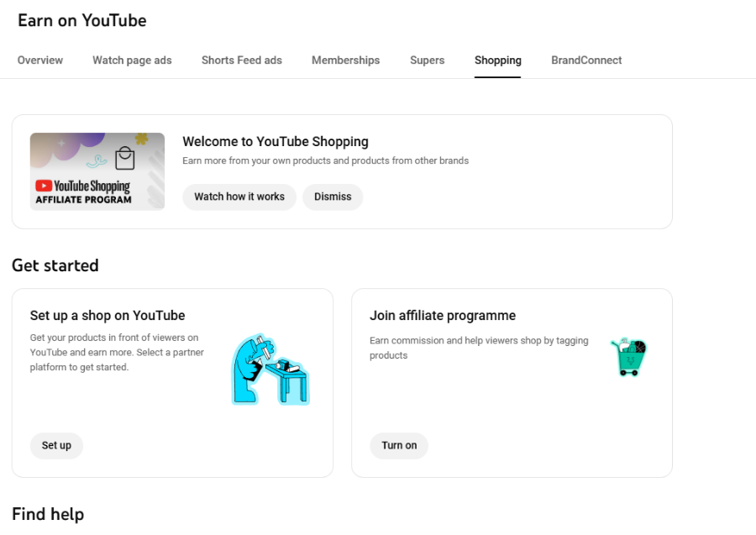Switch to BrandConnect tab

click(586, 60)
